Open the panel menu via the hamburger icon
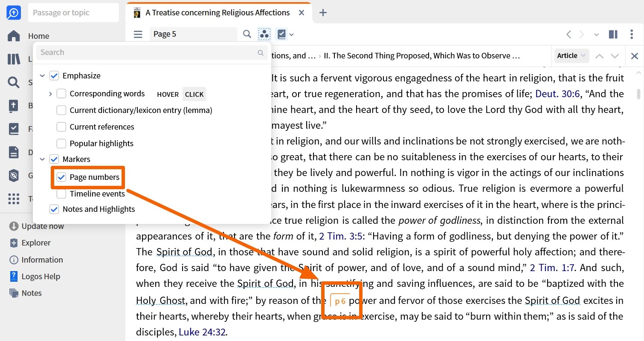Viewport: 644px width, 341px height. click(x=138, y=34)
